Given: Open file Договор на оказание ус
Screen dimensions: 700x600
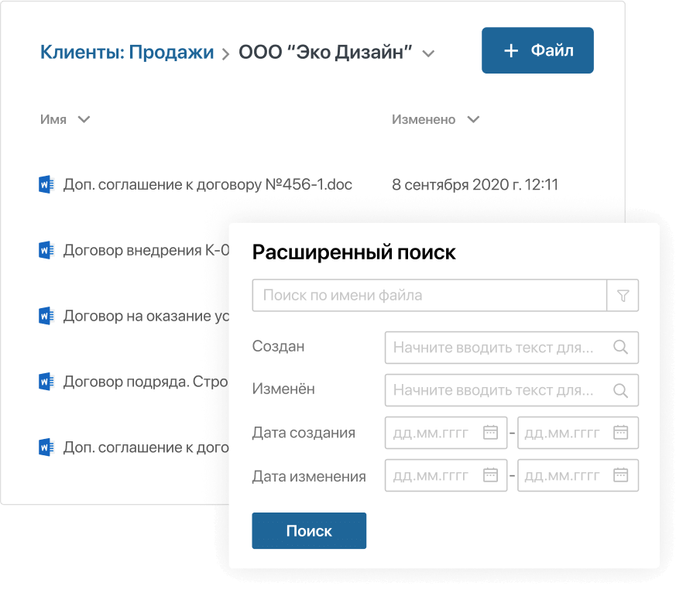Looking at the screenshot, I should coord(146,316).
